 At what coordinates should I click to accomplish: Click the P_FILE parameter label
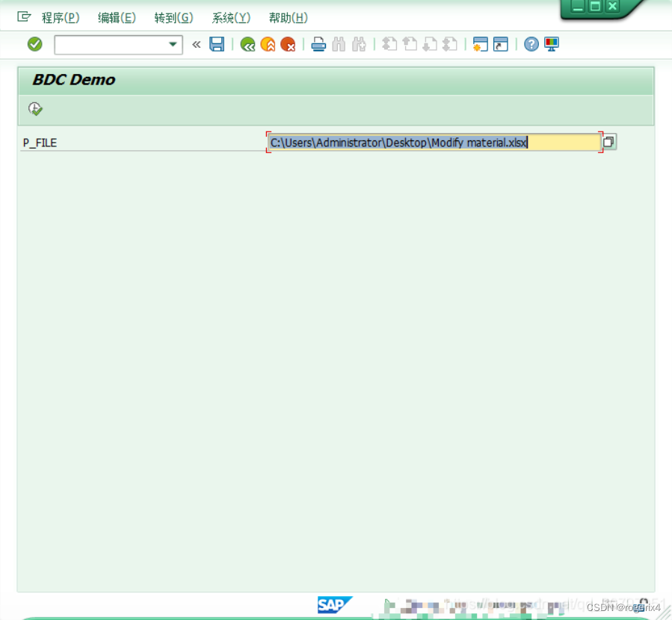tap(40, 143)
